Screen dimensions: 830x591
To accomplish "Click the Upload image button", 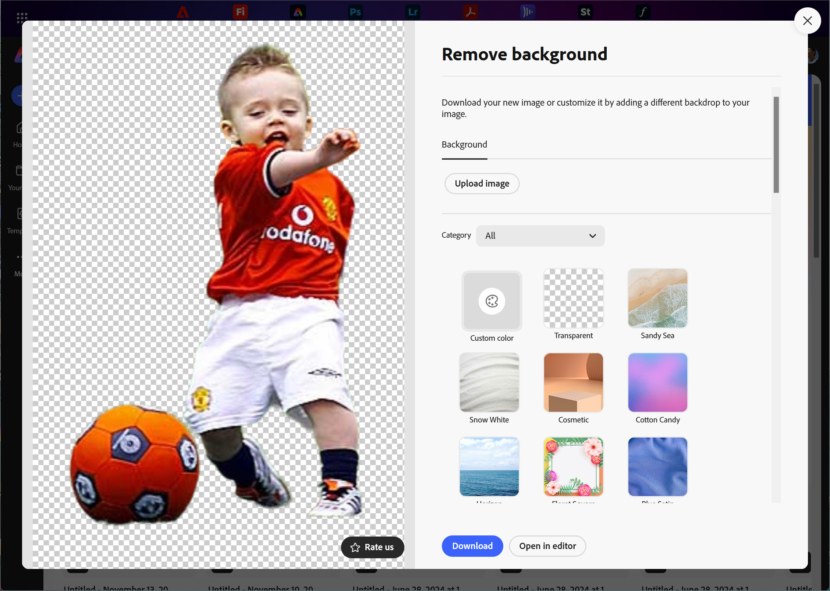I will [482, 183].
